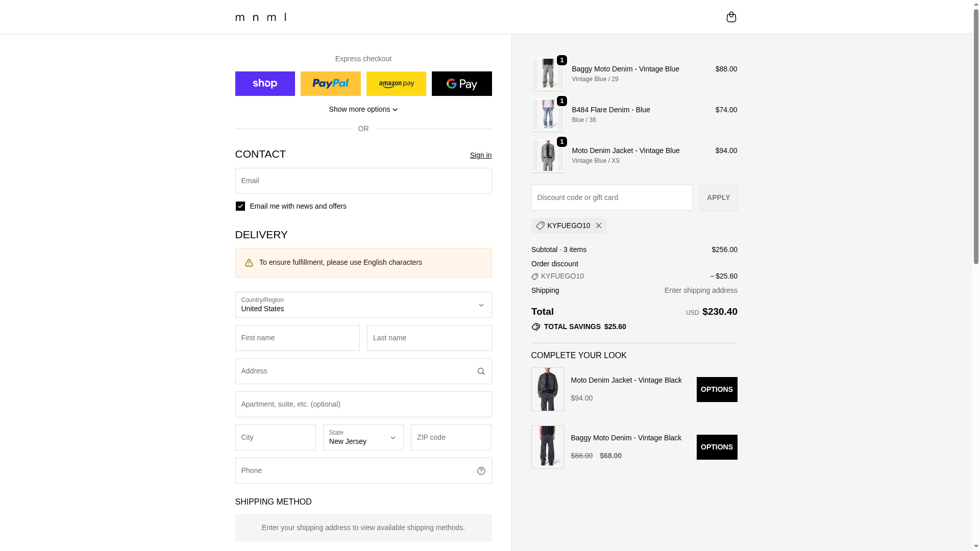The image size is (980, 551).
Task: Remove the KYFUEGO10 discount code
Action: [599, 226]
